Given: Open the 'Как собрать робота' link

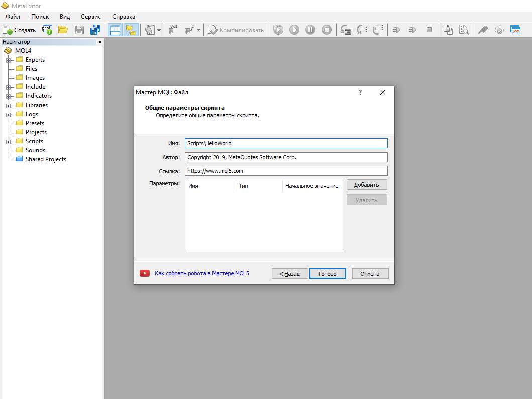Looking at the screenshot, I should (202, 273).
